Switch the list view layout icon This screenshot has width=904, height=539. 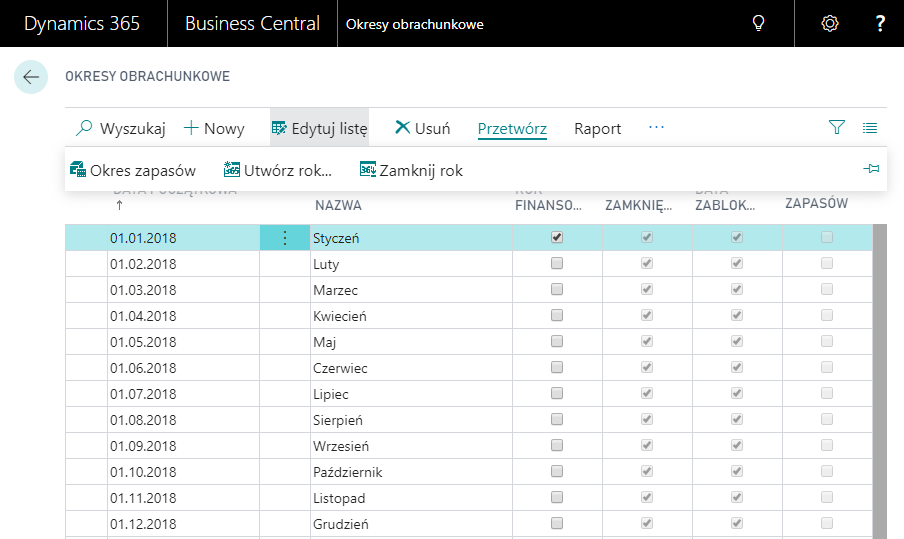coord(870,127)
